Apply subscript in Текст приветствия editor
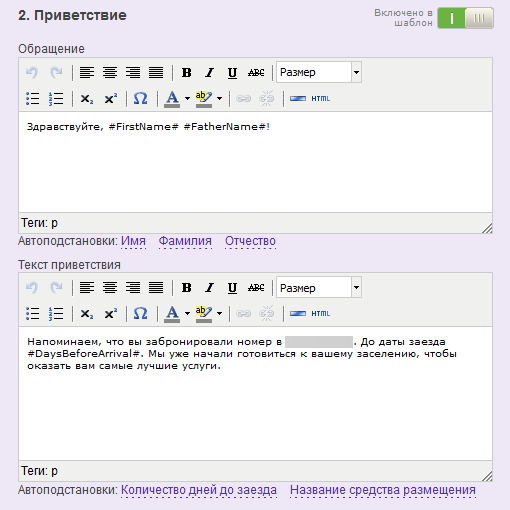The height and width of the screenshot is (510, 510). (x=87, y=313)
